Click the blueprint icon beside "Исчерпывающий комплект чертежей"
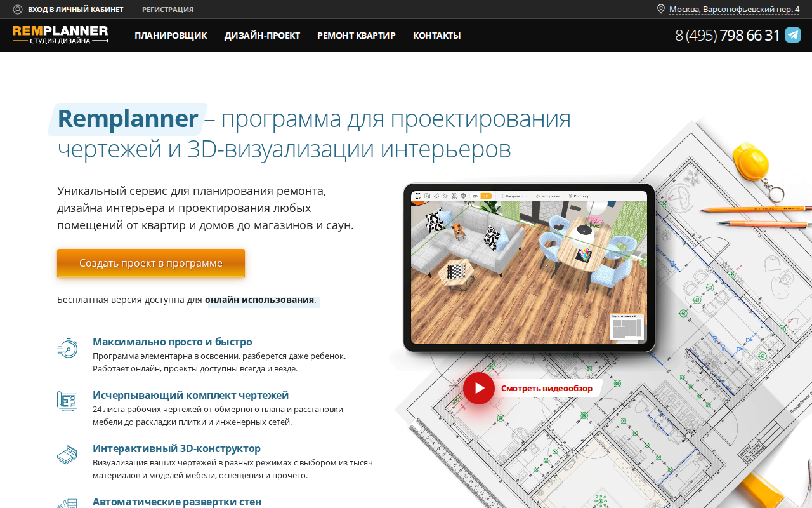The height and width of the screenshot is (508, 812). coord(67,401)
